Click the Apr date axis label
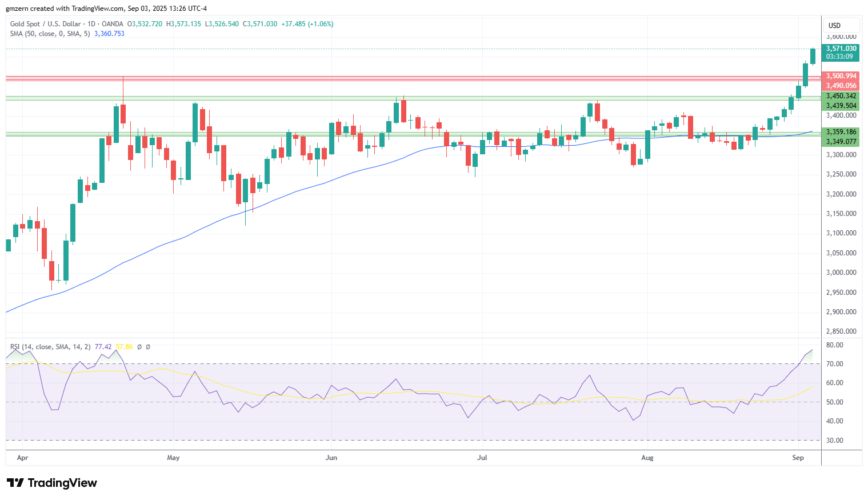 click(x=23, y=458)
